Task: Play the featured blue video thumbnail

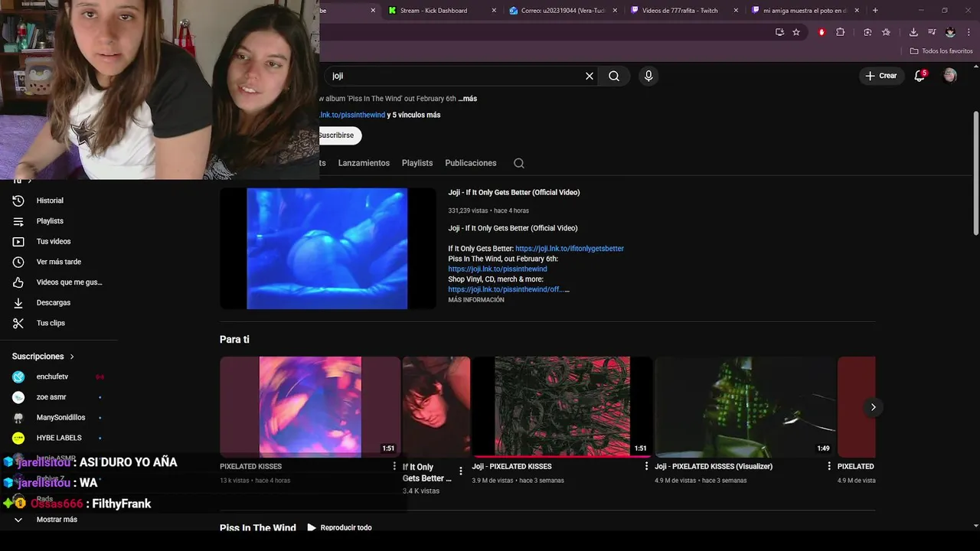Action: point(328,249)
